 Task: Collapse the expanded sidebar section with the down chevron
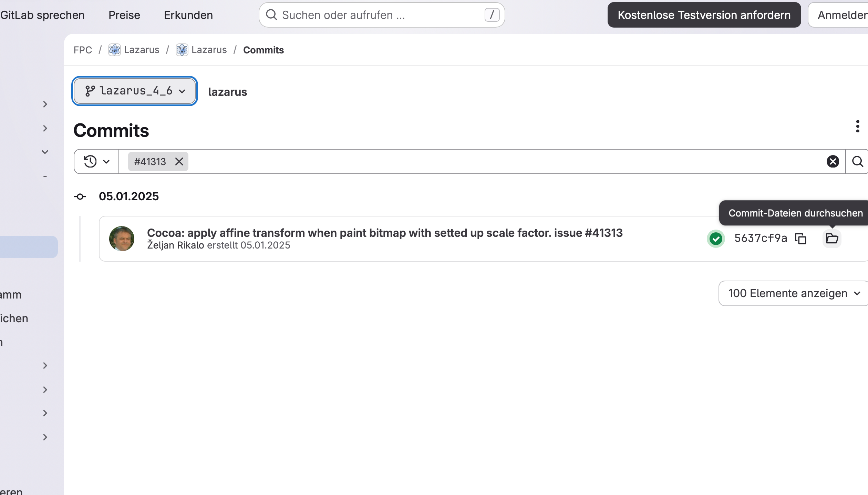point(45,152)
